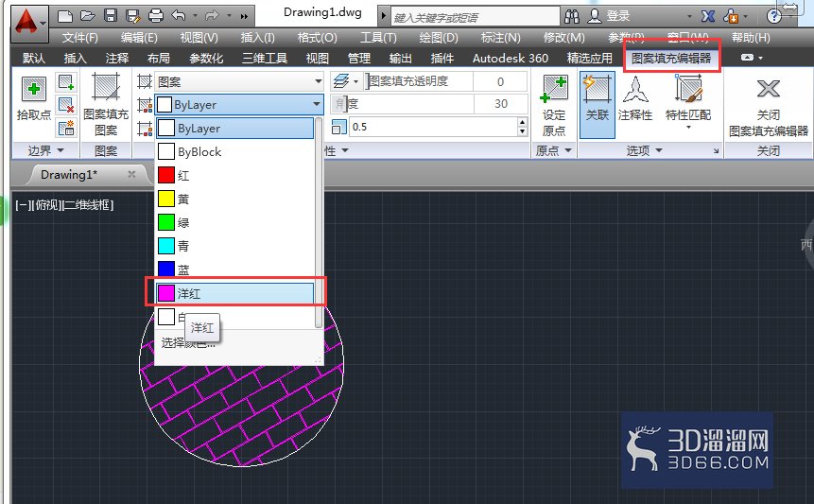Open the transparency type dropdown arrow
This screenshot has height=504, width=814.
tap(356, 81)
